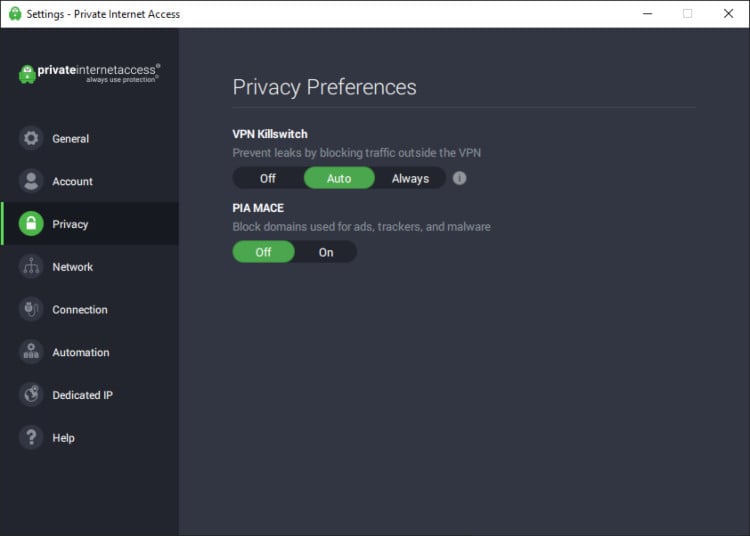Turn PIA MACE On
This screenshot has height=536, width=750.
[x=326, y=252]
